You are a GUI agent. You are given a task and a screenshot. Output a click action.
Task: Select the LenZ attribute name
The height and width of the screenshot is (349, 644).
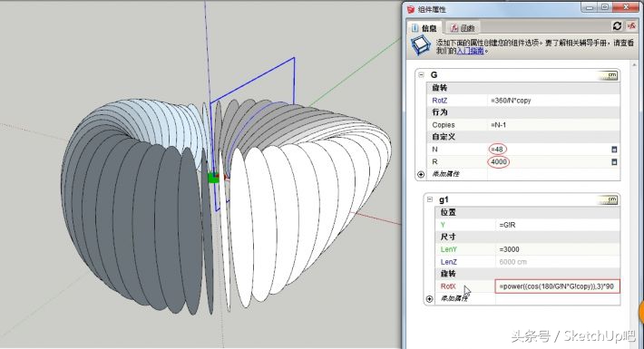pos(448,262)
